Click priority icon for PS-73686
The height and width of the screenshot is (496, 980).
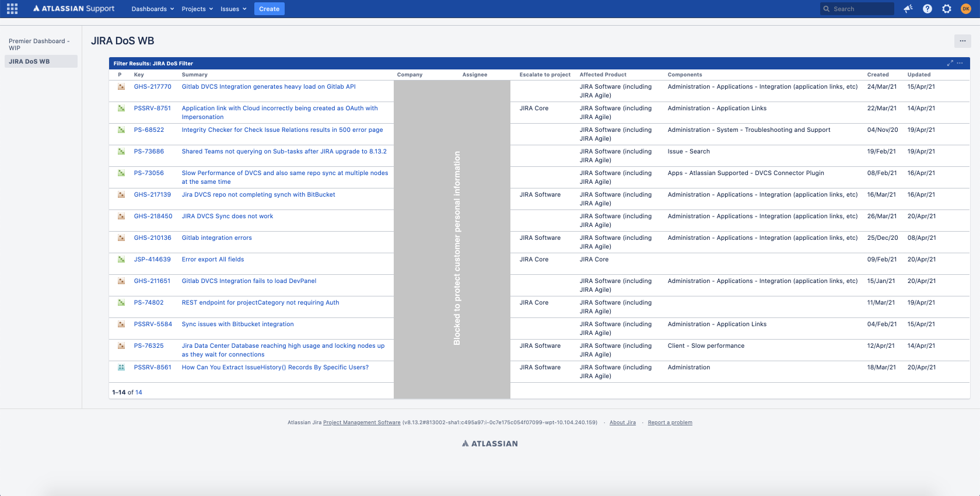tap(121, 152)
